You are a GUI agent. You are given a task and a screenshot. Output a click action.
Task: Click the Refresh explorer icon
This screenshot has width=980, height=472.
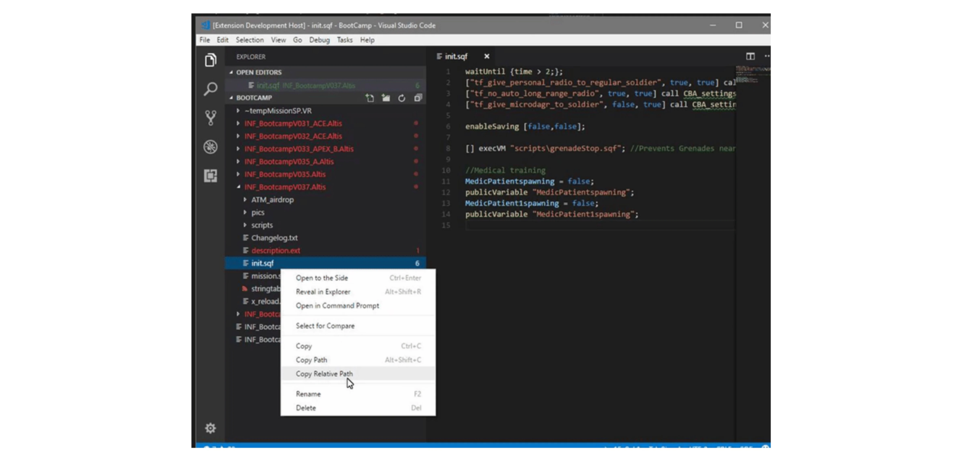click(x=402, y=98)
